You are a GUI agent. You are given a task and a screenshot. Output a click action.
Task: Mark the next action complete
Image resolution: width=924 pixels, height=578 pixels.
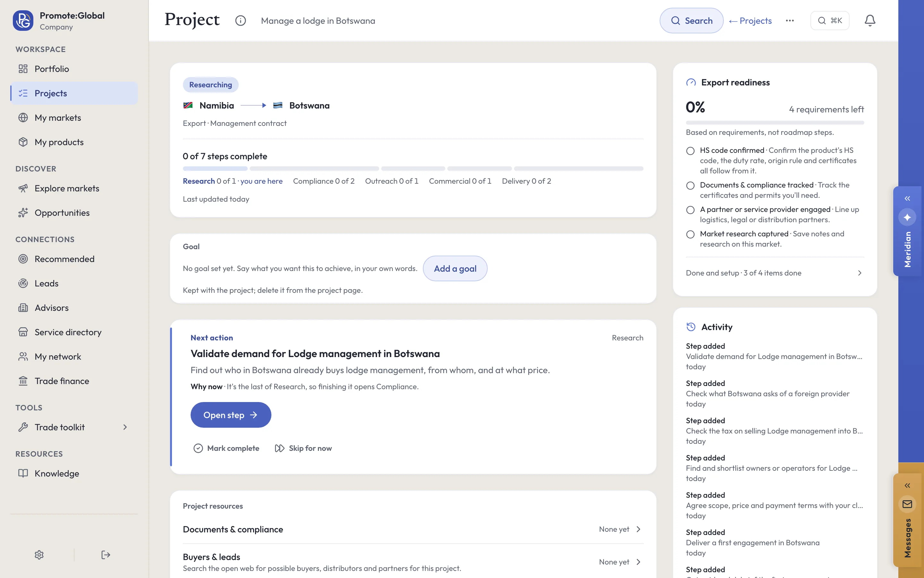pyautogui.click(x=227, y=448)
